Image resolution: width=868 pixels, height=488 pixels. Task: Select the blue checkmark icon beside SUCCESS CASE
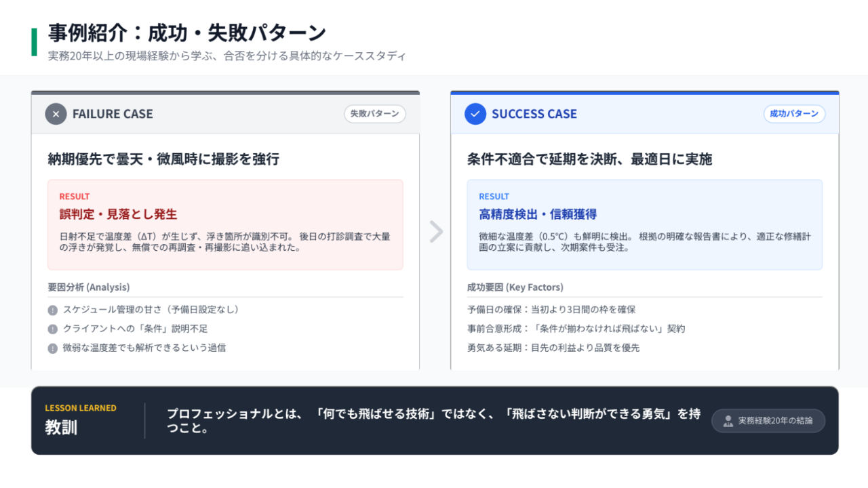475,114
